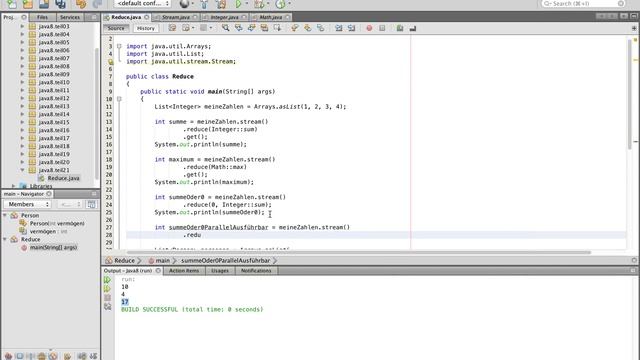
Task: Switch editor to History view
Action: [x=146, y=28]
